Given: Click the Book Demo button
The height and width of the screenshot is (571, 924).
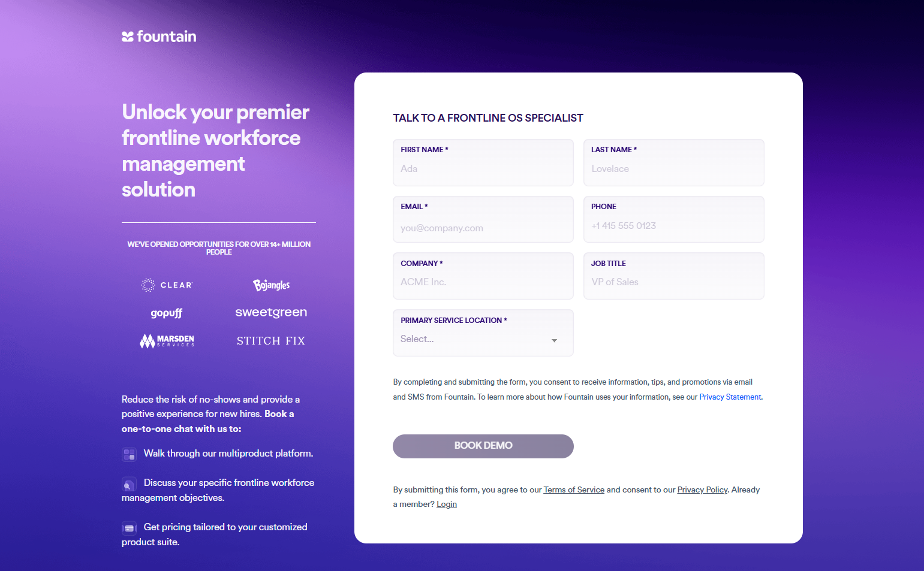Looking at the screenshot, I should tap(483, 446).
